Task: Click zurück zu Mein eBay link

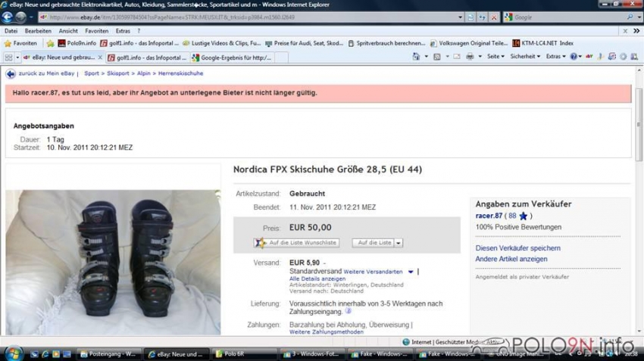Action: pyautogui.click(x=46, y=73)
